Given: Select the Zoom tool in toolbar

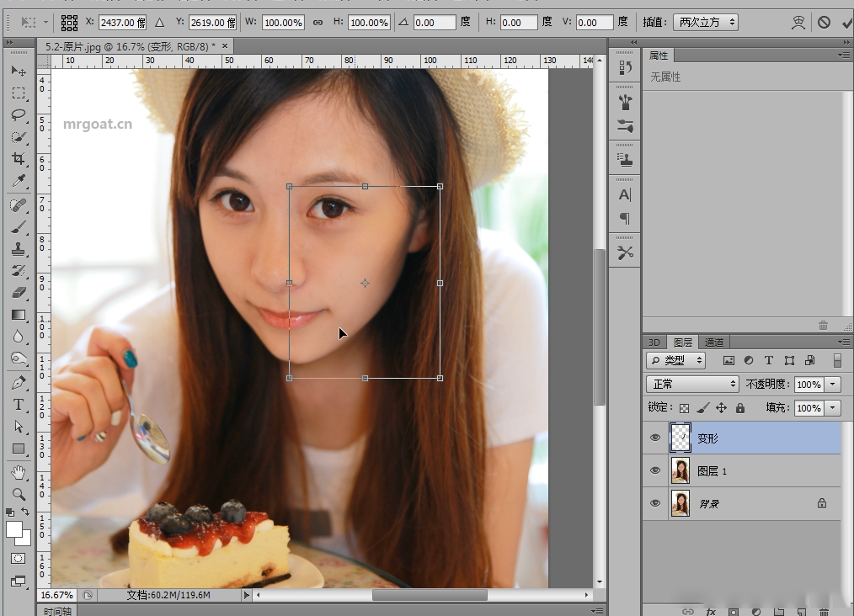Looking at the screenshot, I should [x=19, y=494].
